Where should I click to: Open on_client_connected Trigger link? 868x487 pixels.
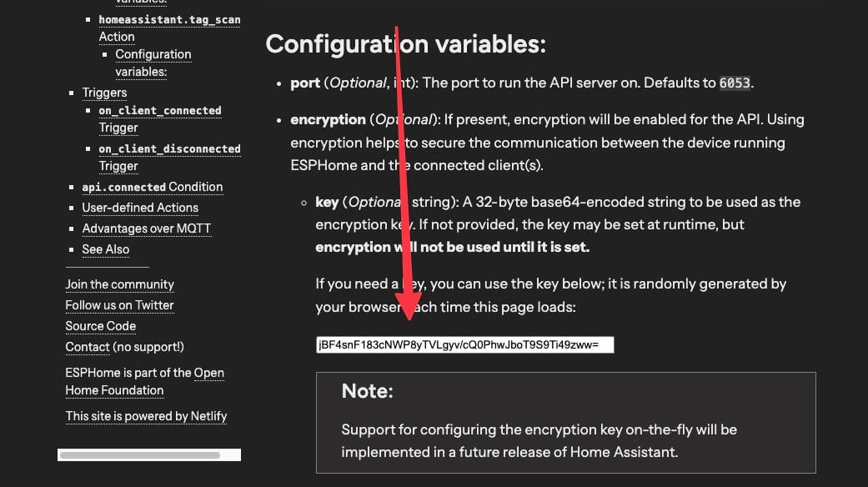[160, 119]
